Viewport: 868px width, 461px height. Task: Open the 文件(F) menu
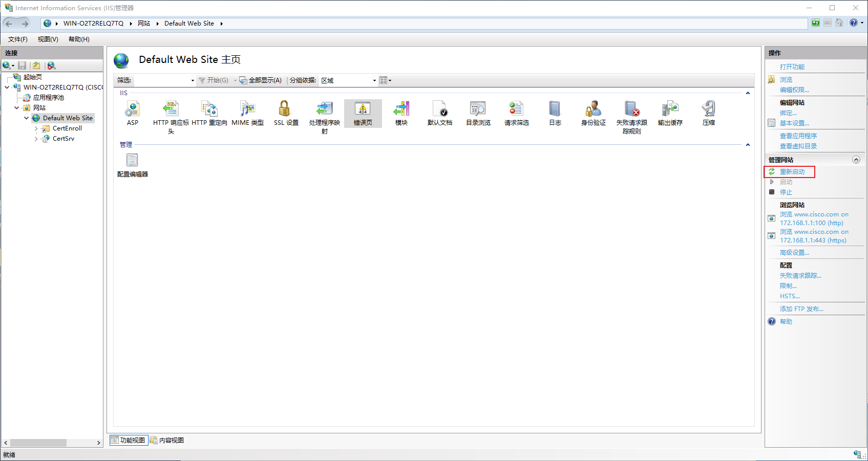[18, 39]
